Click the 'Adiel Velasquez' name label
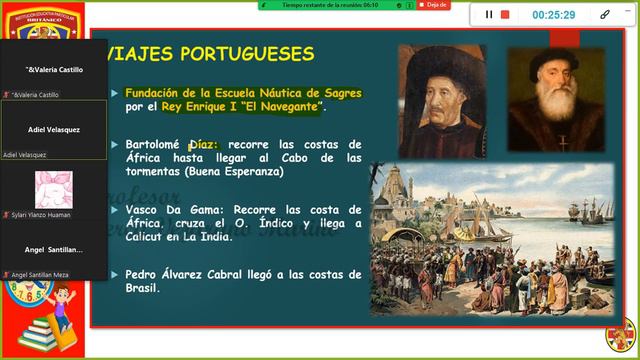Viewport: 640px width, 360px height. coord(24,155)
